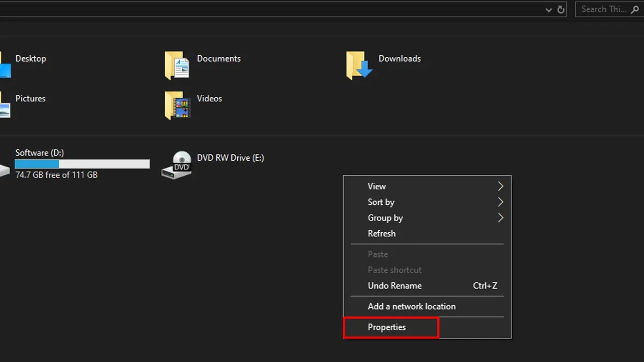This screenshot has width=644, height=362.
Task: Click Add a network location
Action: pyautogui.click(x=412, y=306)
